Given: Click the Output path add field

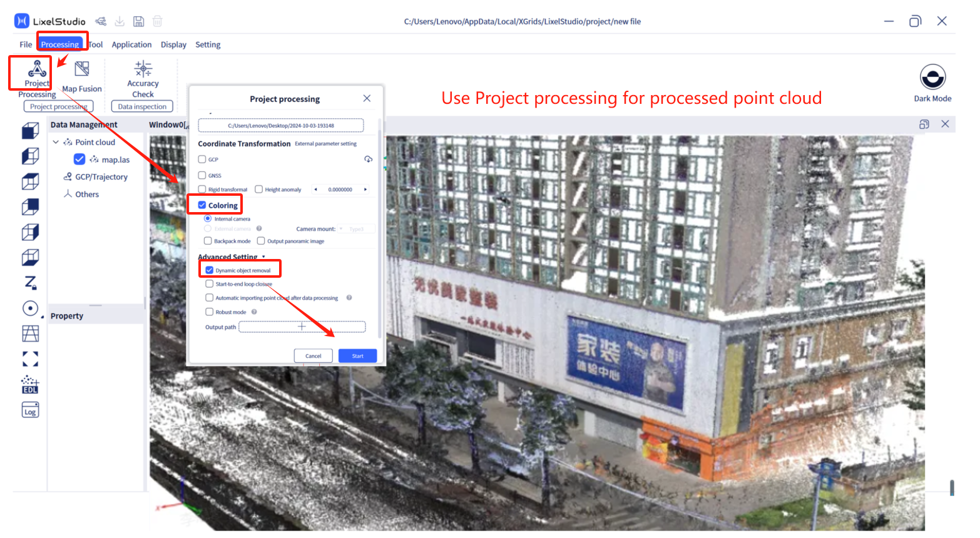Looking at the screenshot, I should pos(302,327).
